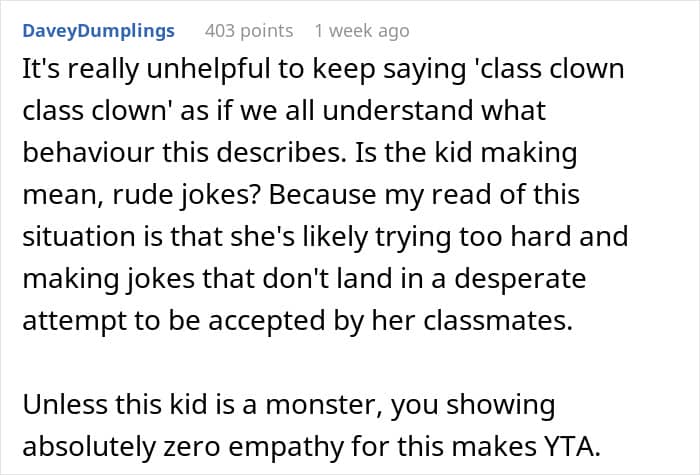Click the 403 points score
This screenshot has width=700, height=475.
[x=248, y=31]
